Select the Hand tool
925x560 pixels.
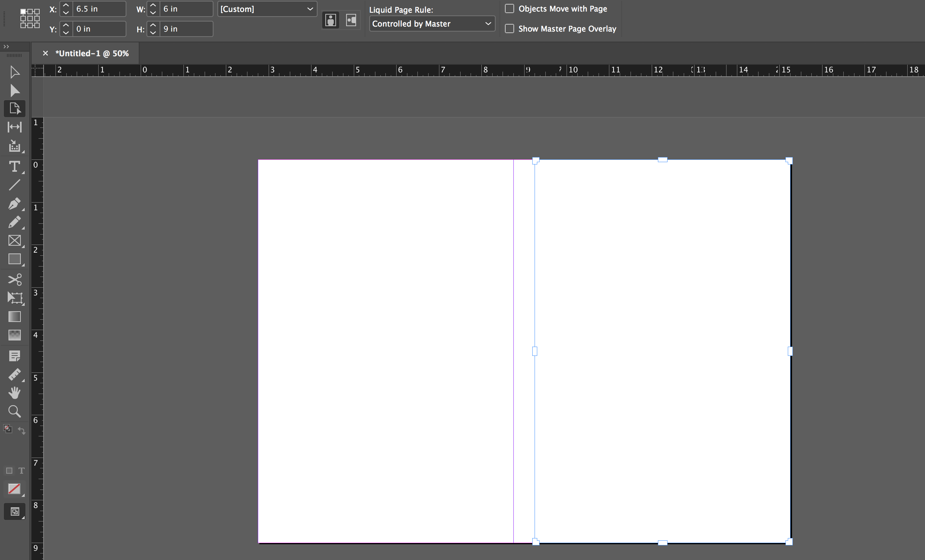(x=15, y=393)
